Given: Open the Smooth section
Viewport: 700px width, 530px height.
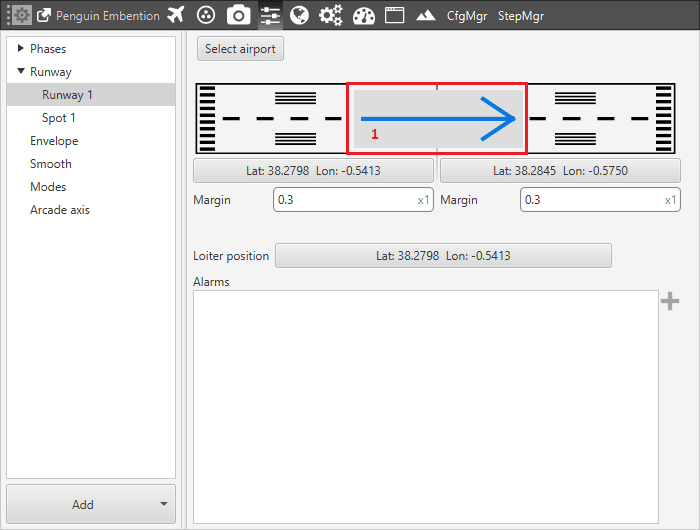Looking at the screenshot, I should [x=50, y=164].
